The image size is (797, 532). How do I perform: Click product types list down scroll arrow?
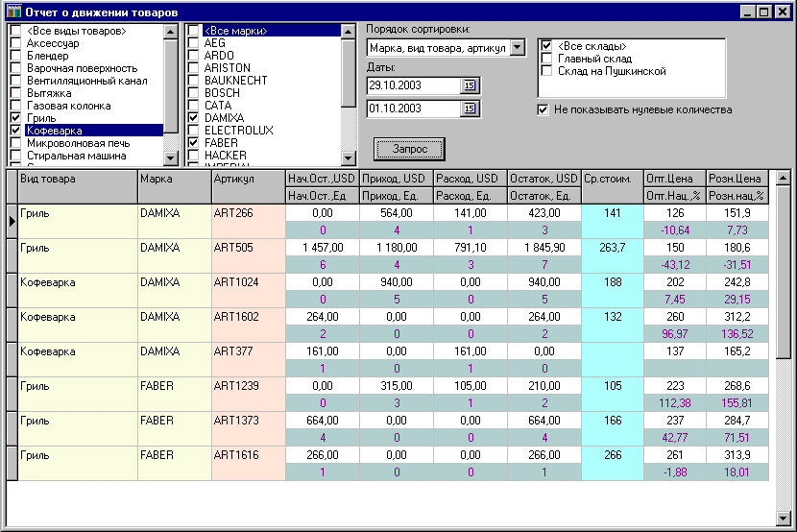170,158
